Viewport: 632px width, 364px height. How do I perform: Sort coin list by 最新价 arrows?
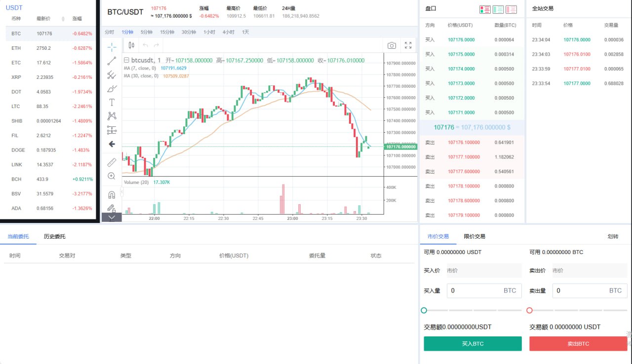pyautogui.click(x=63, y=19)
